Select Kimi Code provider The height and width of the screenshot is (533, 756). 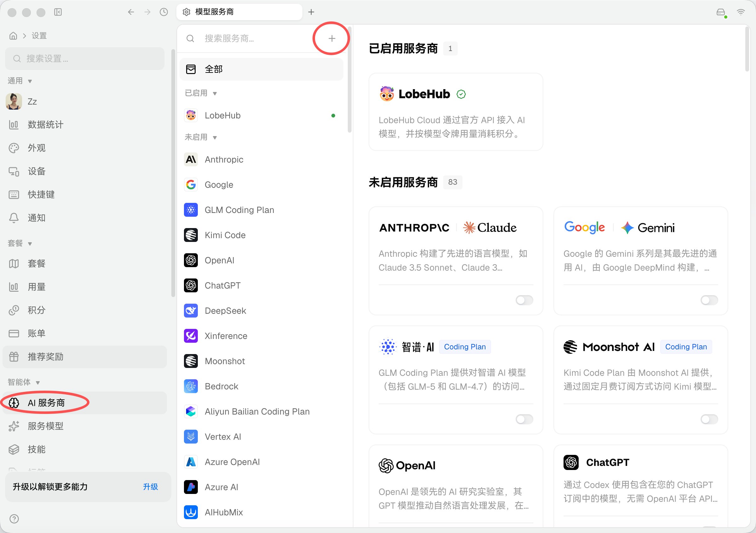point(261,235)
